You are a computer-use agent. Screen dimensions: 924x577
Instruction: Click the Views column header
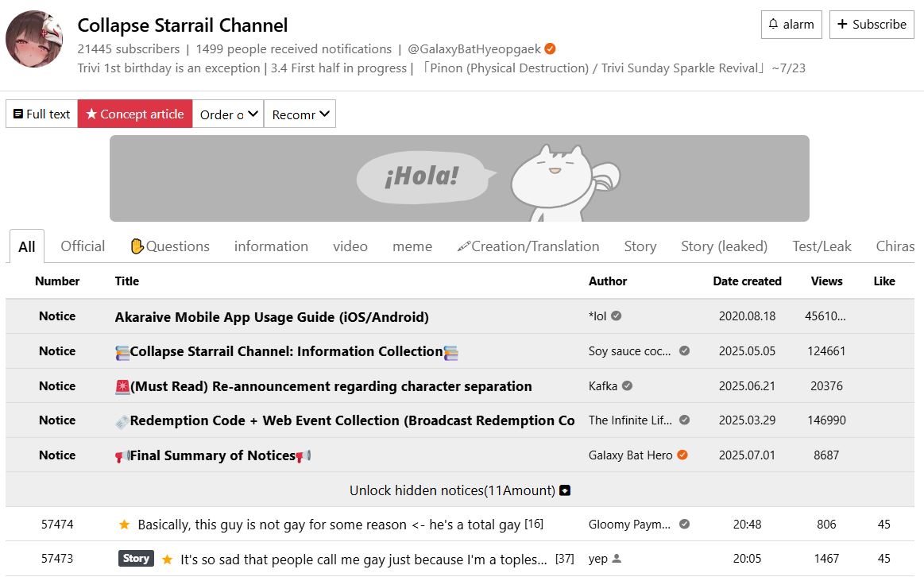(826, 281)
